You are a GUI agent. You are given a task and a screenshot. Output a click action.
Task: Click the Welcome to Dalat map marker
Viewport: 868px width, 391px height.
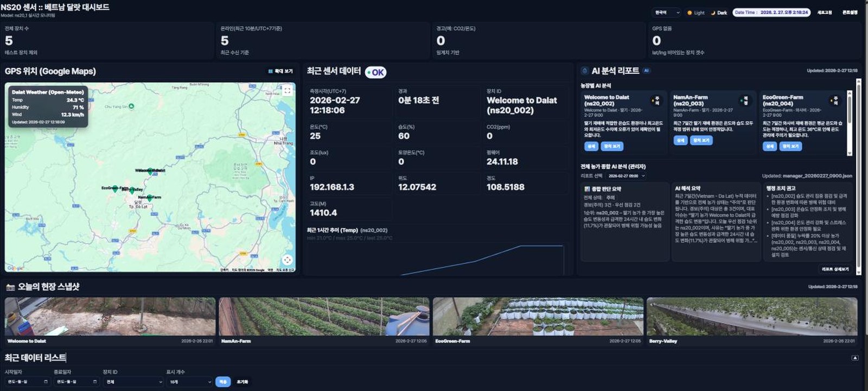(150, 172)
